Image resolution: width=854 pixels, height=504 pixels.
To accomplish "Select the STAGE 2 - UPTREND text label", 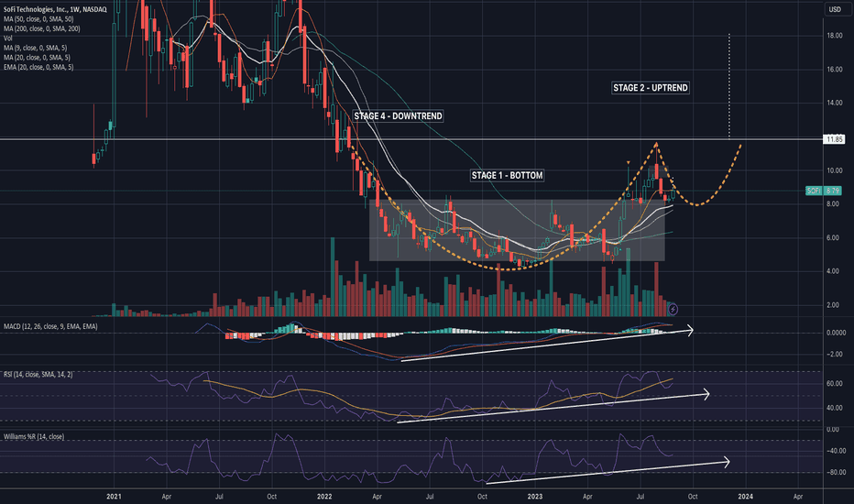I will pyautogui.click(x=651, y=88).
